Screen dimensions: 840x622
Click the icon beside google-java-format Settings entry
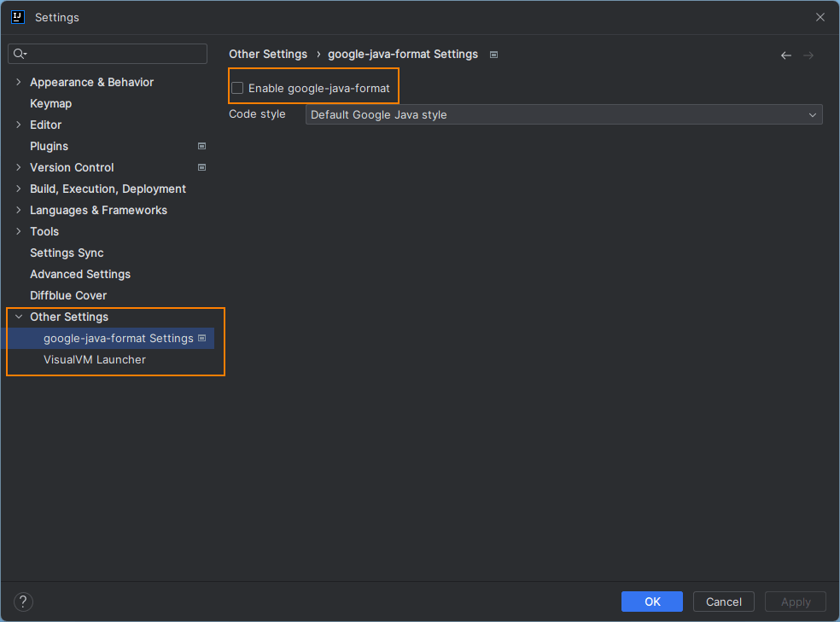click(202, 338)
